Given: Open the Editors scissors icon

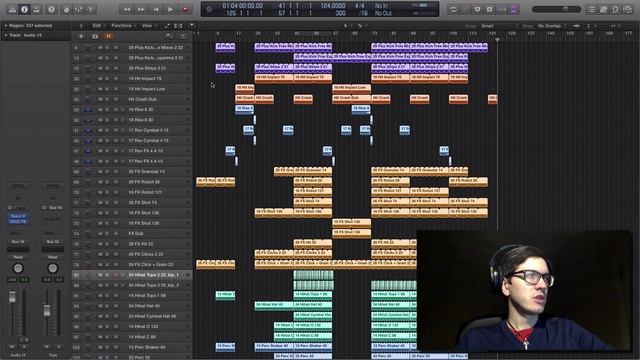Looking at the screenshot, I should (x=91, y=9).
